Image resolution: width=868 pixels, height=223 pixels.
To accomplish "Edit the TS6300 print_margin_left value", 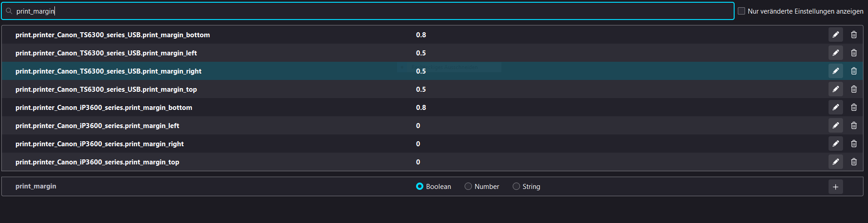I will 835,53.
